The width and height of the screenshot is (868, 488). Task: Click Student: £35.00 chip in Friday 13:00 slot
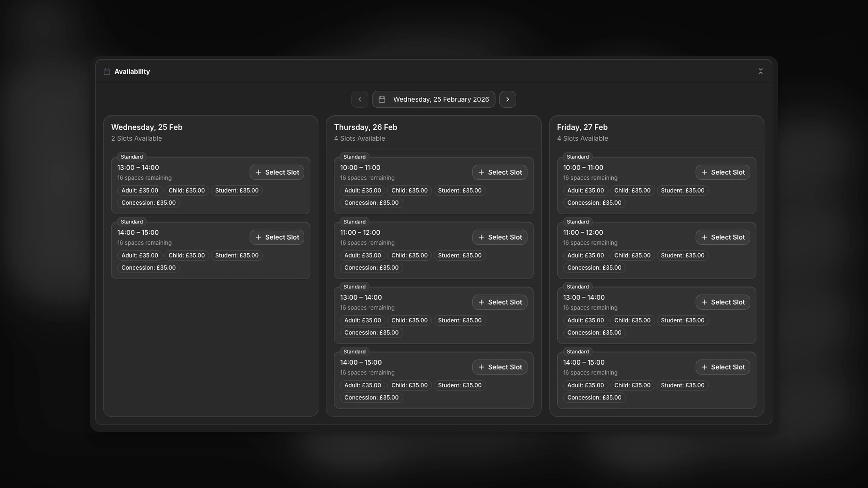[x=683, y=320]
